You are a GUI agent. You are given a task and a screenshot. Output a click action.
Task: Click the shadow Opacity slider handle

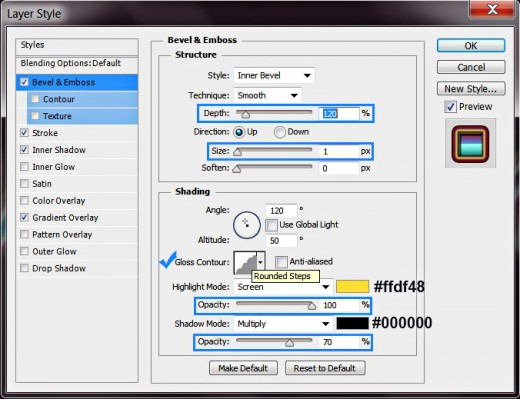[x=289, y=343]
